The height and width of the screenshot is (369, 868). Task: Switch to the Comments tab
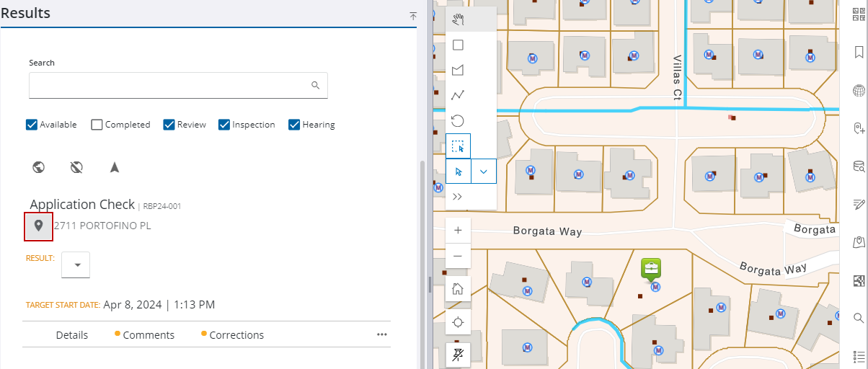click(148, 335)
